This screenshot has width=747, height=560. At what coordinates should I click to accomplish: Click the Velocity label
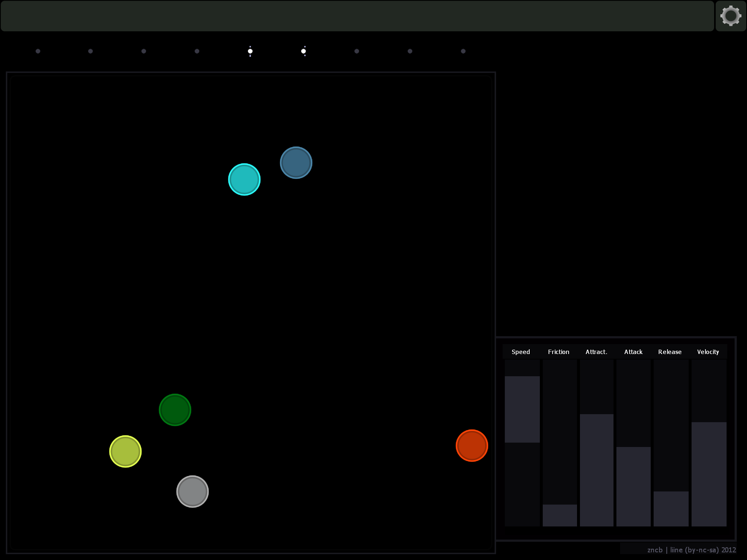click(x=708, y=352)
